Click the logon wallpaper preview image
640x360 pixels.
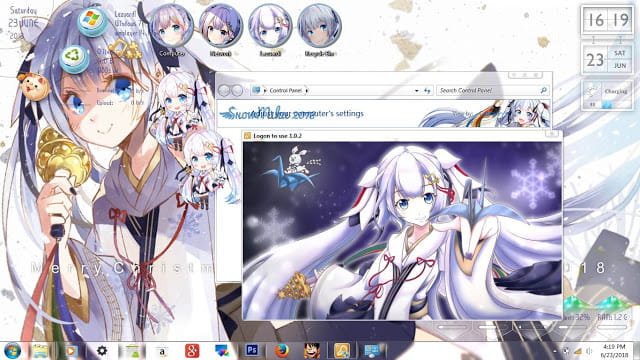pyautogui.click(x=402, y=231)
